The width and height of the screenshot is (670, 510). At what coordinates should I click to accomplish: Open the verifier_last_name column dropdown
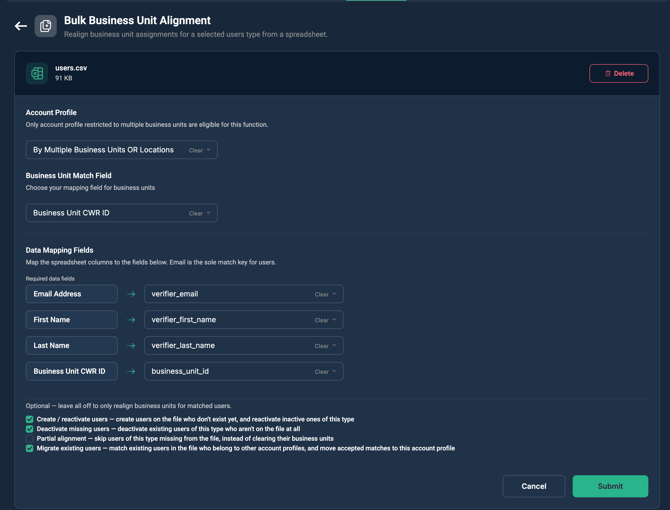tap(244, 346)
